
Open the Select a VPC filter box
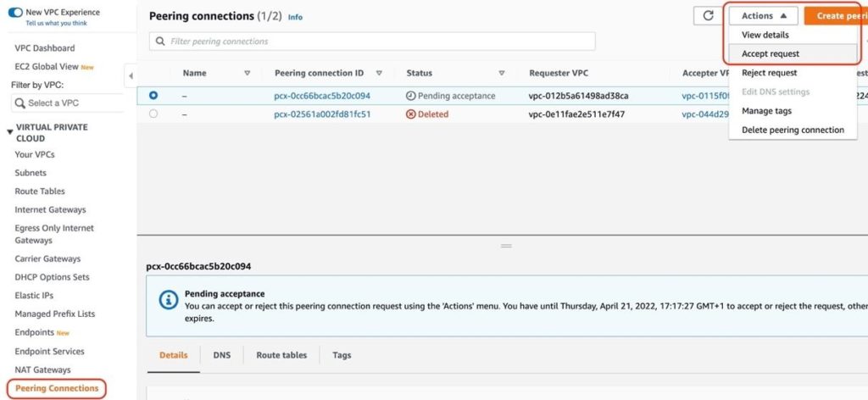tap(68, 103)
